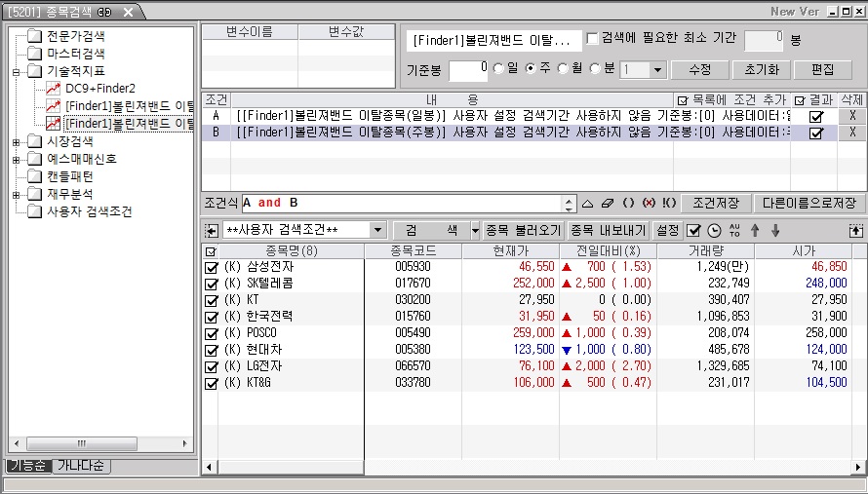This screenshot has width=868, height=494.
Task: Insert parentheses using the () icon
Action: (629, 204)
